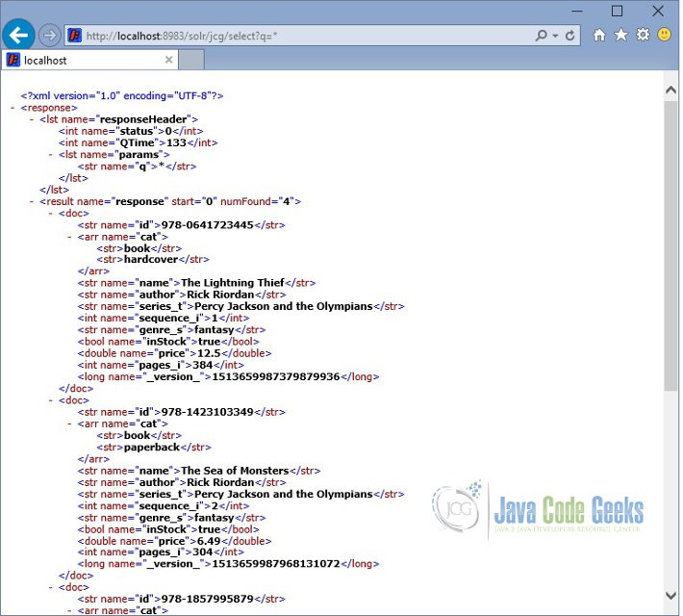
Task: Click the pages value 304
Action: pyautogui.click(x=203, y=552)
